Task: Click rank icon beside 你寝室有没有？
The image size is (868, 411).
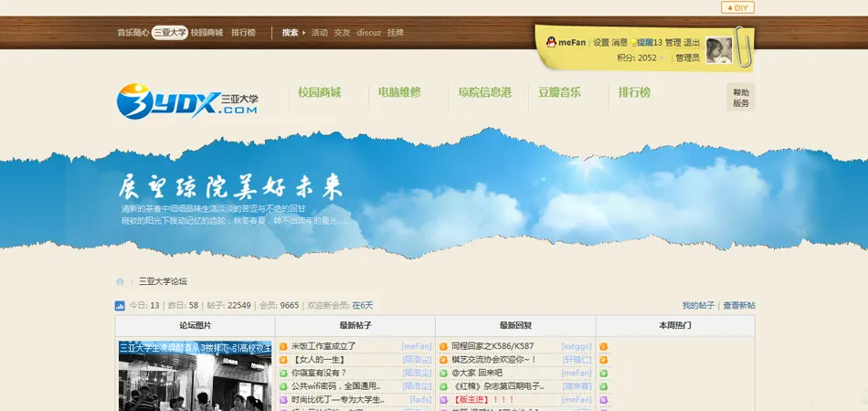Action: [x=283, y=373]
